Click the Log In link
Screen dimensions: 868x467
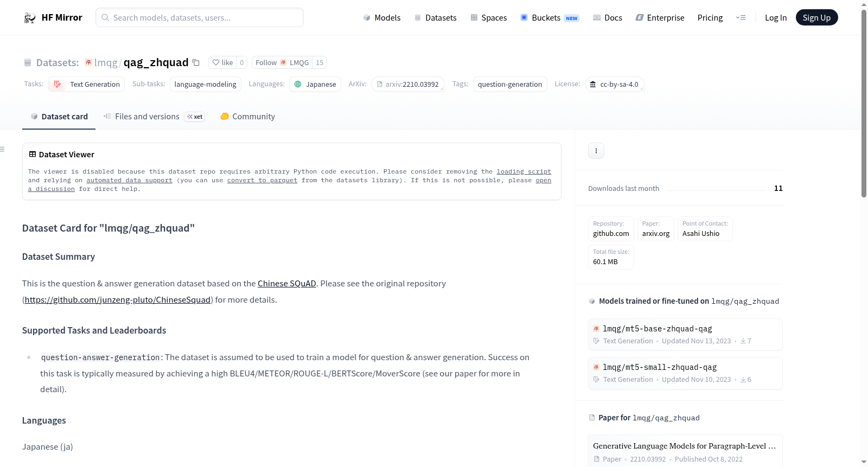coord(776,18)
